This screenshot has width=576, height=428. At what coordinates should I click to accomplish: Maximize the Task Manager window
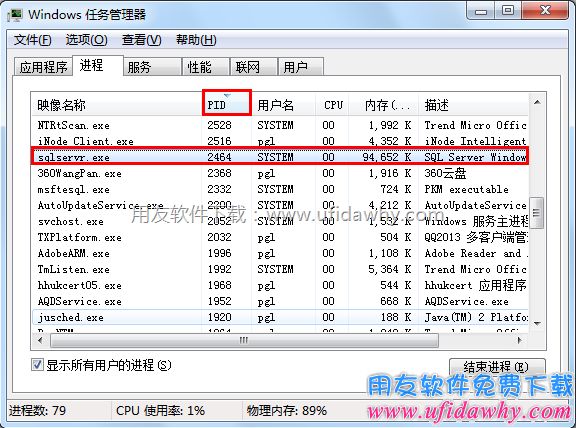508,11
